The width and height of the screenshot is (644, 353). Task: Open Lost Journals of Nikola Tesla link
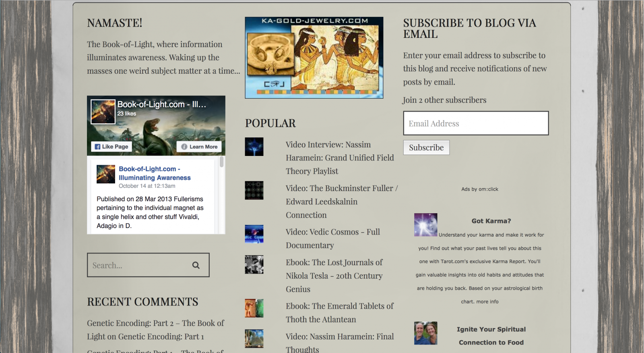pyautogui.click(x=334, y=276)
